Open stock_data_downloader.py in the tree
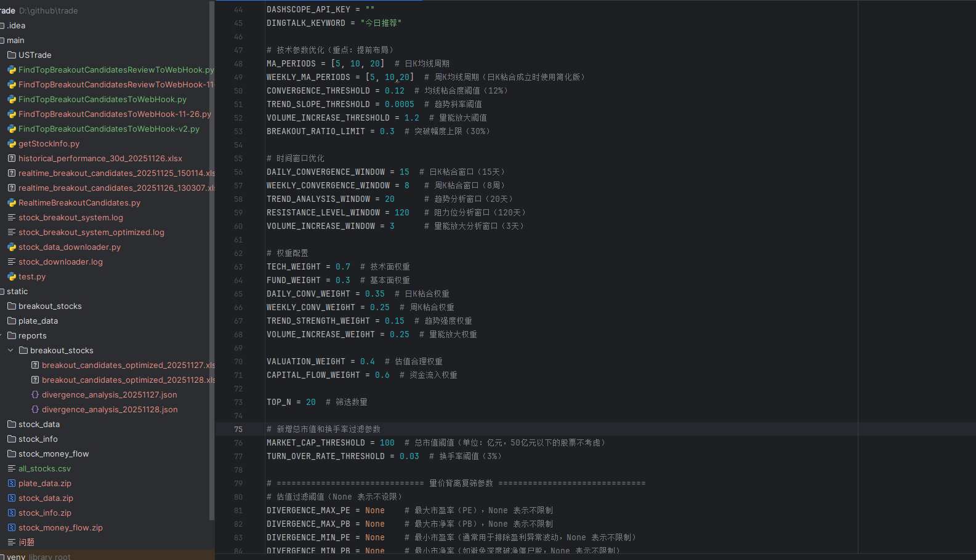Viewport: 976px width, 560px height. 70,247
